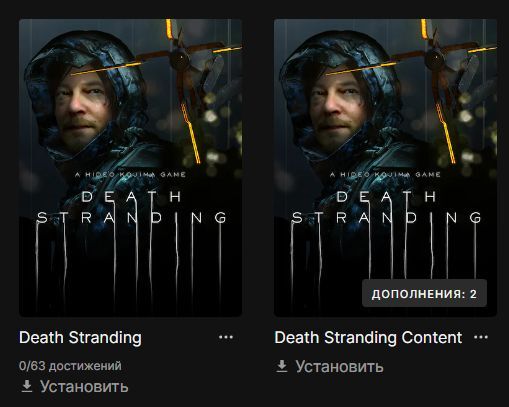Image resolution: width=509 pixels, height=407 pixels.
Task: Open options menu for Death Stranding
Action: point(226,337)
